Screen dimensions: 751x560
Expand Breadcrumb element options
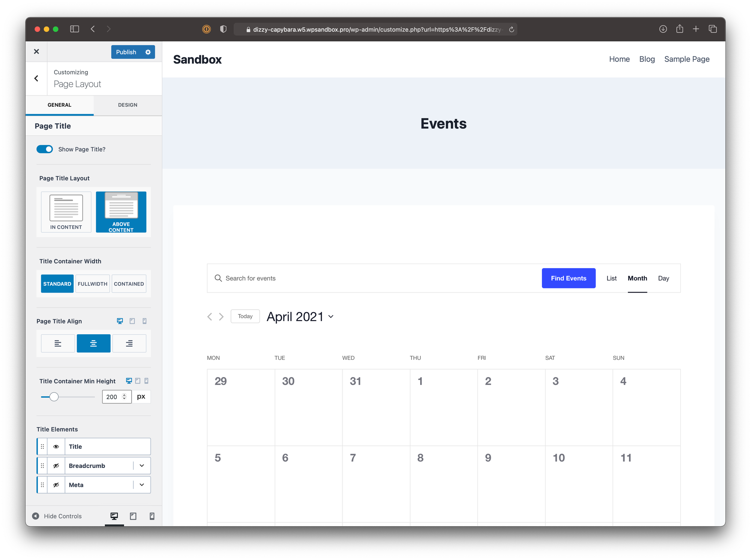[x=142, y=466]
